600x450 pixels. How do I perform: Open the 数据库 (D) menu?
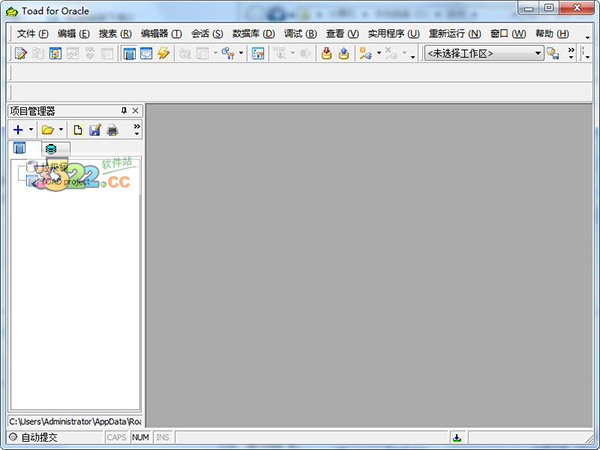click(x=253, y=34)
